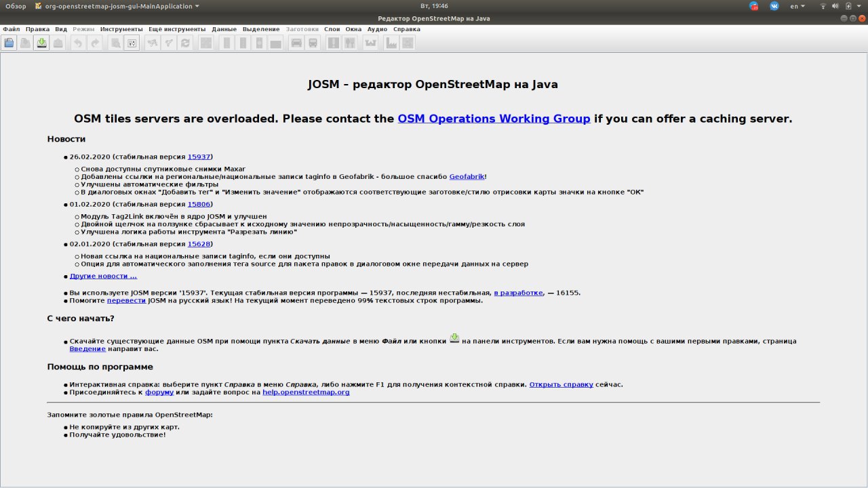Click the Wi-Fi indicator in top bar
Viewport: 868px width, 488px height.
coord(823,6)
